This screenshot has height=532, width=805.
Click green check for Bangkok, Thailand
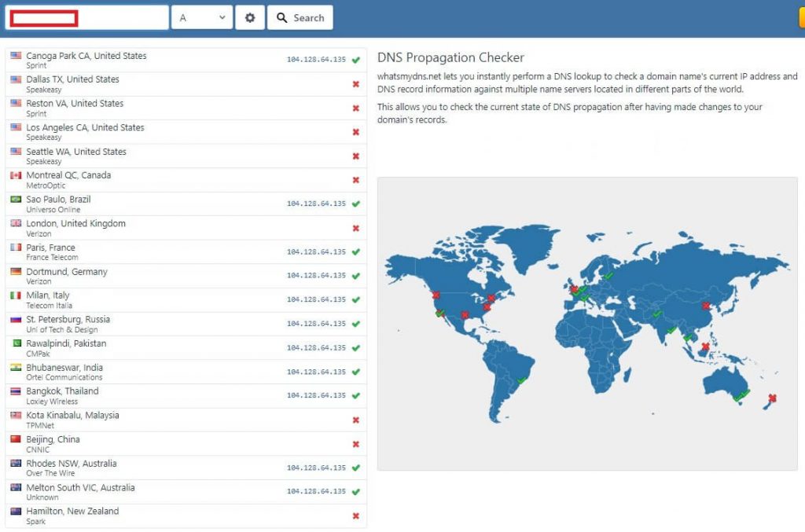click(x=356, y=395)
